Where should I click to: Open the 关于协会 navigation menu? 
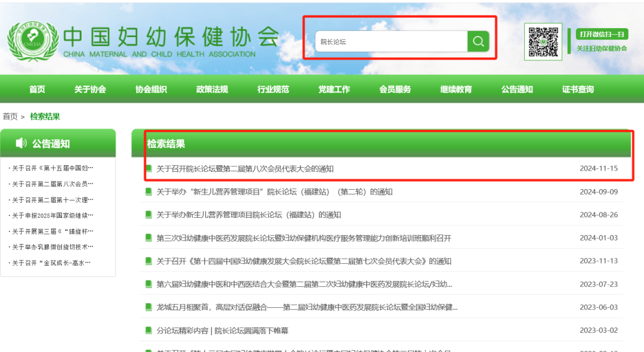90,89
